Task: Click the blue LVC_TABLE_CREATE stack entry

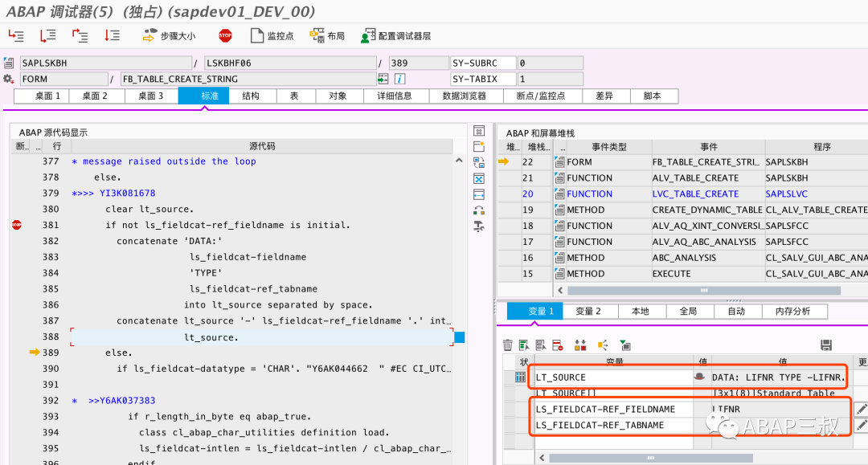Action: (695, 194)
